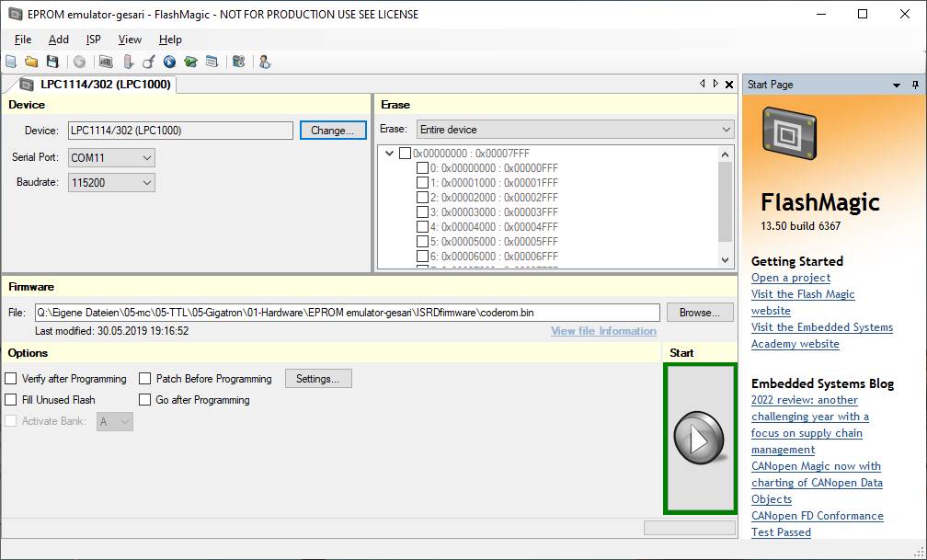The image size is (927, 560).
Task: Check Fill Unused Flash option
Action: (11, 400)
